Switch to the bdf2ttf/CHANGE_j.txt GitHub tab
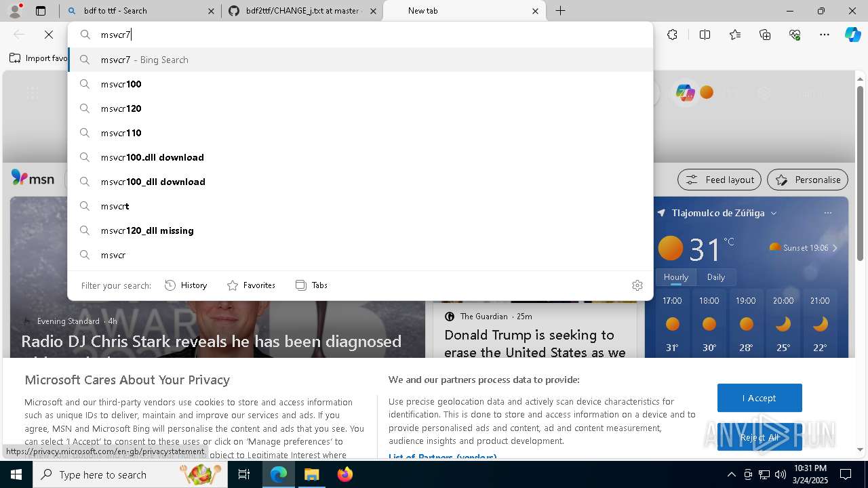The width and height of the screenshot is (868, 488). [x=302, y=11]
